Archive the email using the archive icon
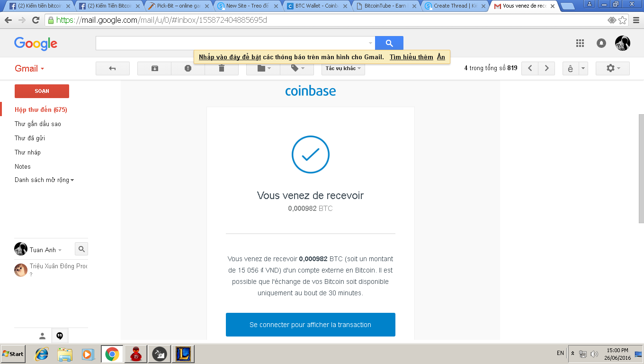The image size is (644, 364). (154, 68)
